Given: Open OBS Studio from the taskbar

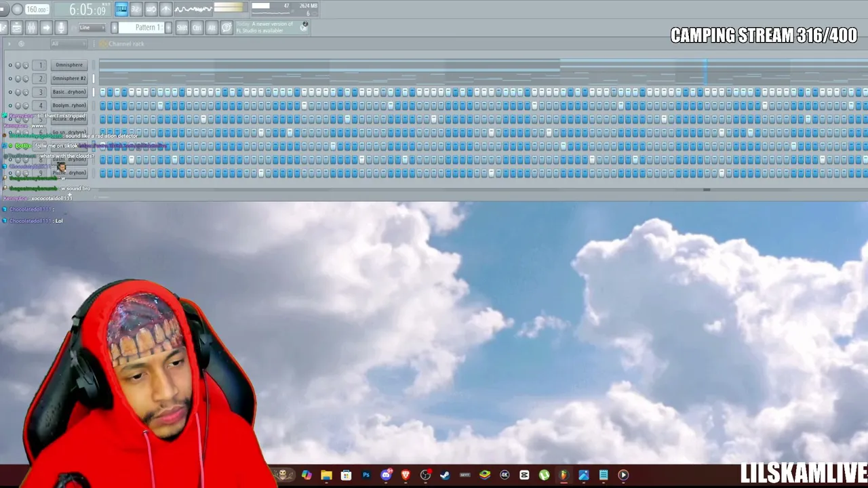Looking at the screenshot, I should pos(425,475).
